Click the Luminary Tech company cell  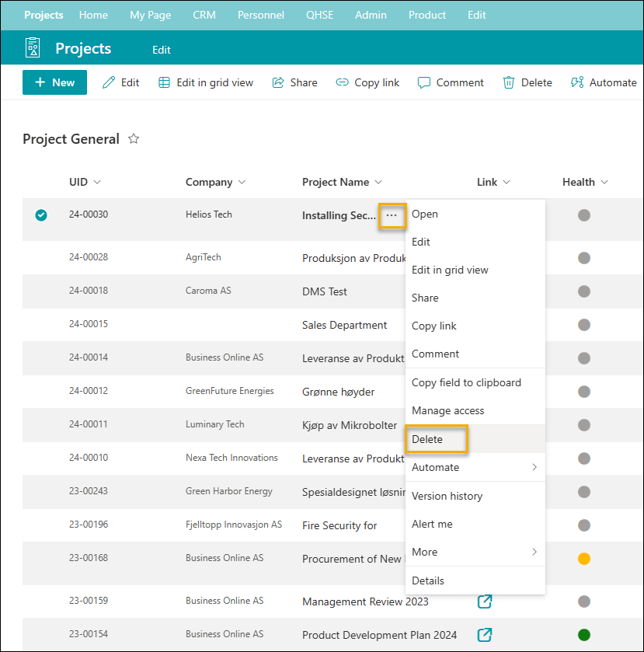pyautogui.click(x=214, y=424)
